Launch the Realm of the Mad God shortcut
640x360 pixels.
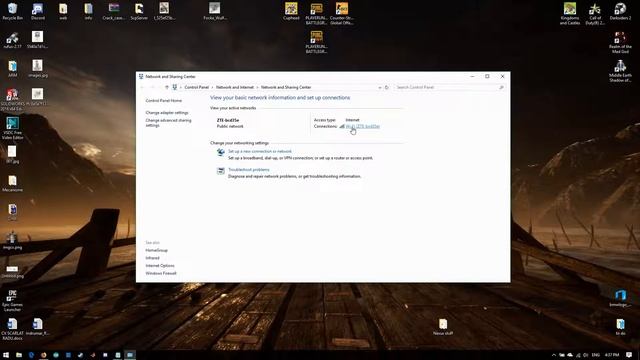(x=620, y=42)
